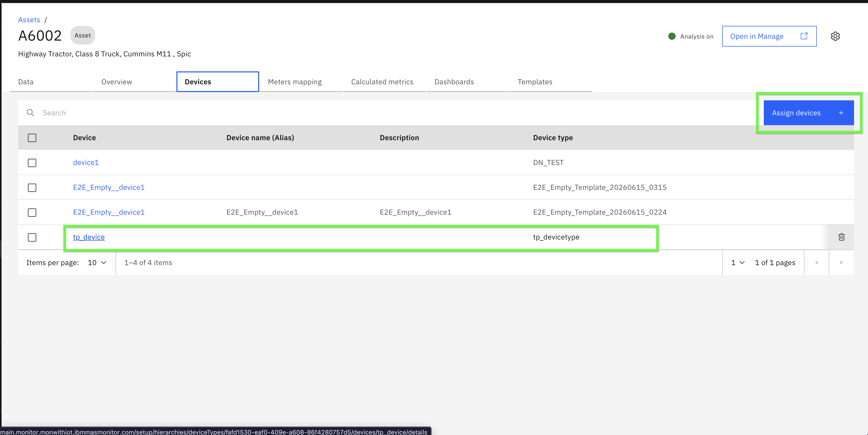Open the tp_device link
The width and height of the screenshot is (868, 435).
(x=89, y=237)
